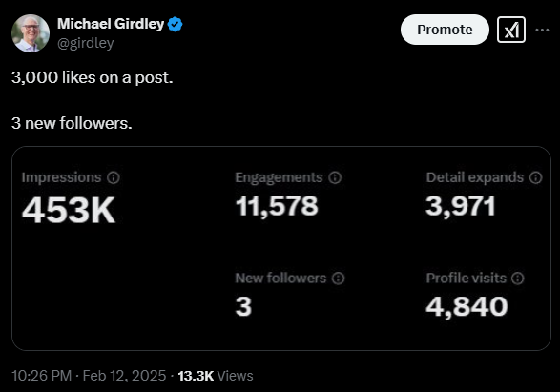Click the Grok xAI icon button
Screen dimensions: 560x392
click(x=511, y=30)
